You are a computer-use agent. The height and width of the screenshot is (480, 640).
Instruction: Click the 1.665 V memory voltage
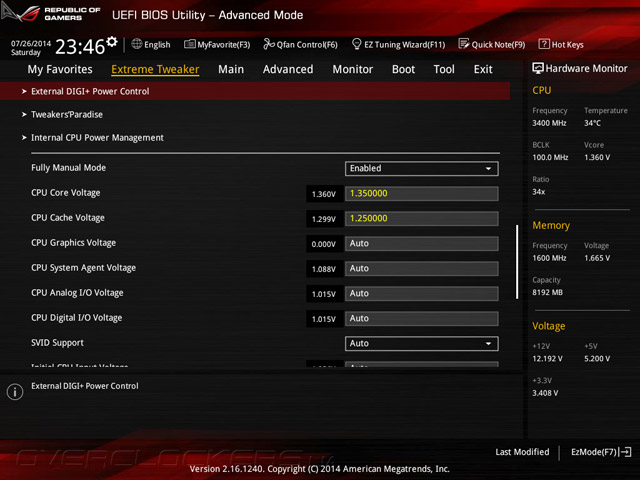[x=597, y=258]
